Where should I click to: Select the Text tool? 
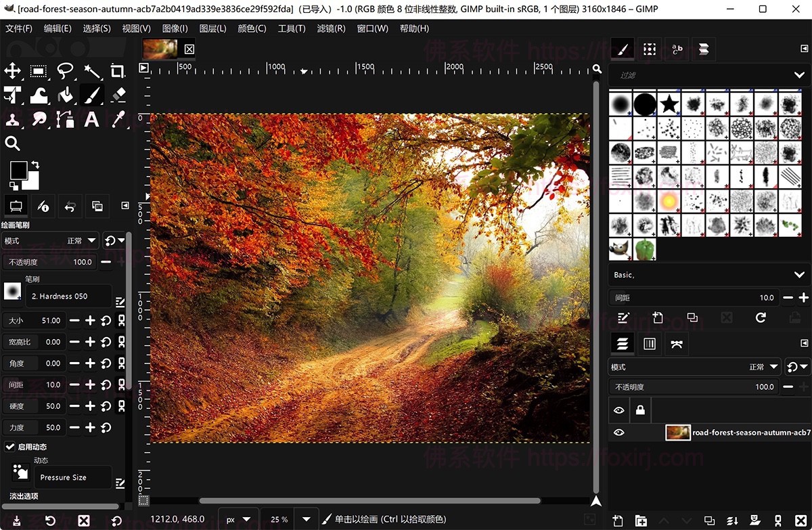(x=91, y=120)
